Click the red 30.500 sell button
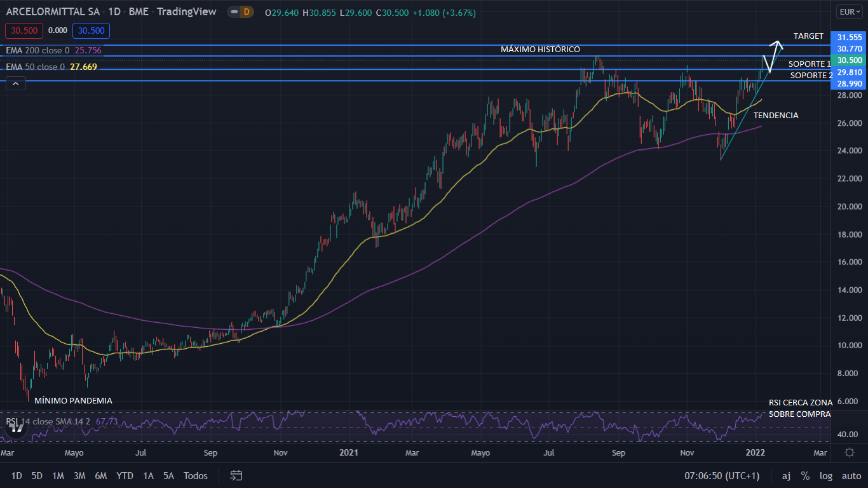868x488 pixels. 24,30
